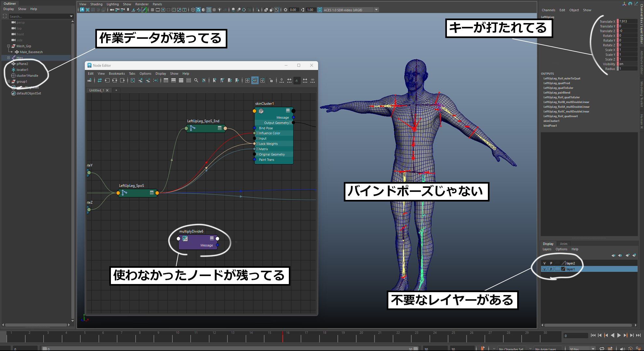
Task: Open the ACES color space dropdown
Action: pyautogui.click(x=376, y=10)
